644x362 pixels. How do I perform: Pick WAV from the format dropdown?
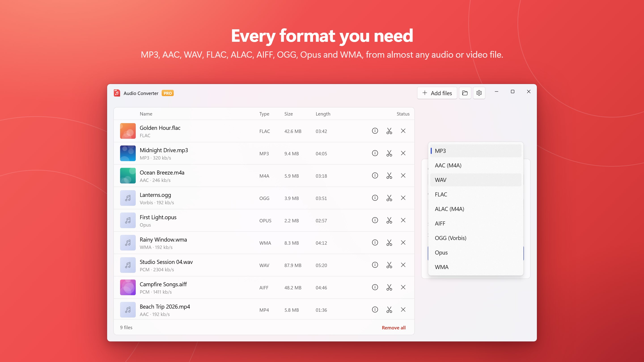[x=475, y=180]
